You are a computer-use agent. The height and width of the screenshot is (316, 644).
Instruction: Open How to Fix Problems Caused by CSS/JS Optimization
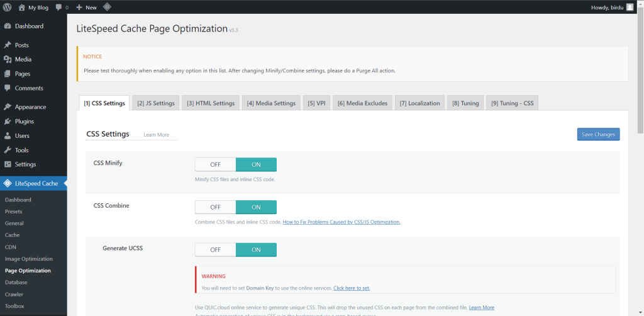[x=341, y=222]
